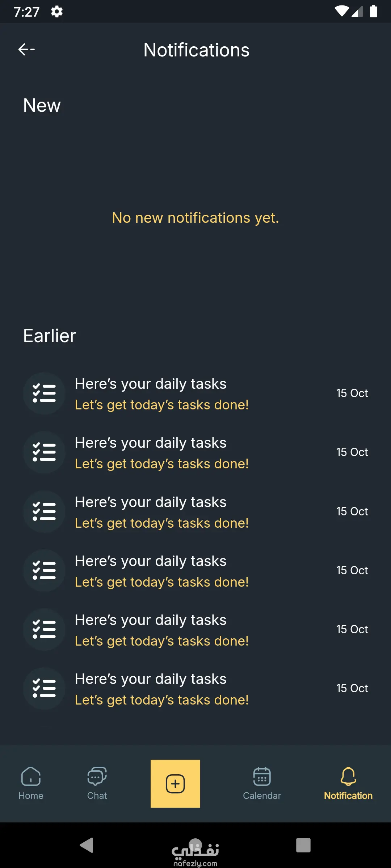391x868 pixels.
Task: Open the first "Here's your daily tasks" notification
Action: [x=151, y=384]
